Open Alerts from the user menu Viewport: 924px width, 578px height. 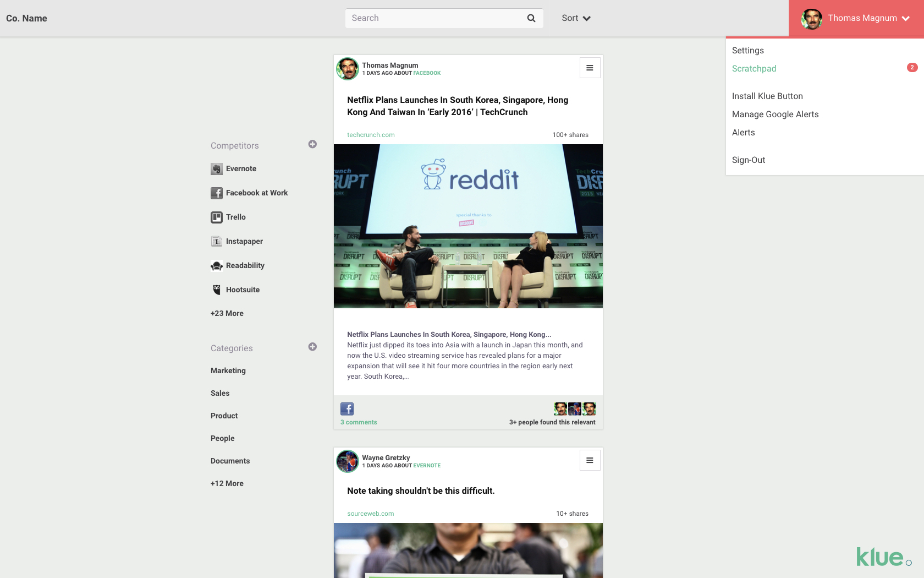coord(744,133)
